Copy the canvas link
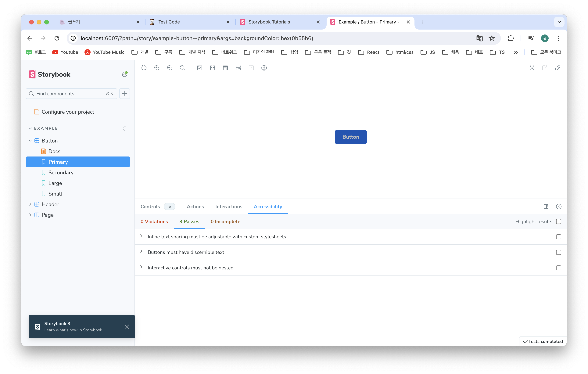 click(x=558, y=68)
